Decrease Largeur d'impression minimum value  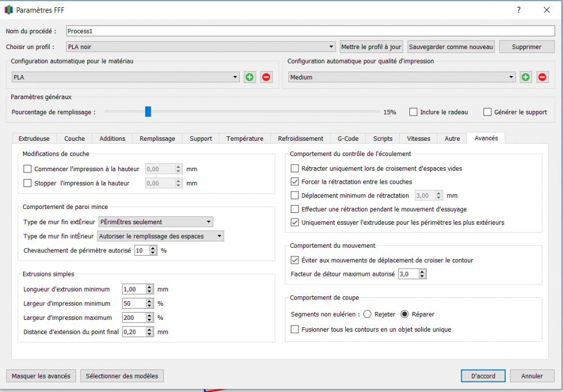(150, 306)
